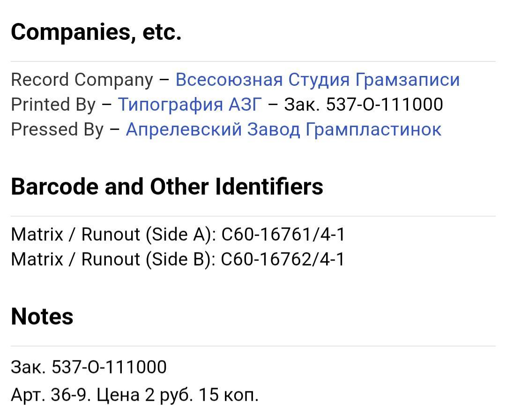Click the divider line below "Companies, etc."
Image resolution: width=506 pixels, height=420 pixels.
click(x=253, y=61)
